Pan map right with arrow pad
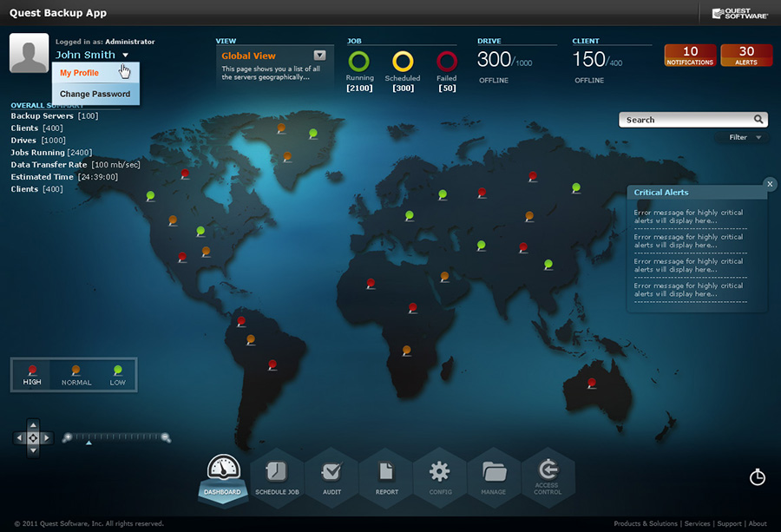The image size is (781, 532). point(46,438)
